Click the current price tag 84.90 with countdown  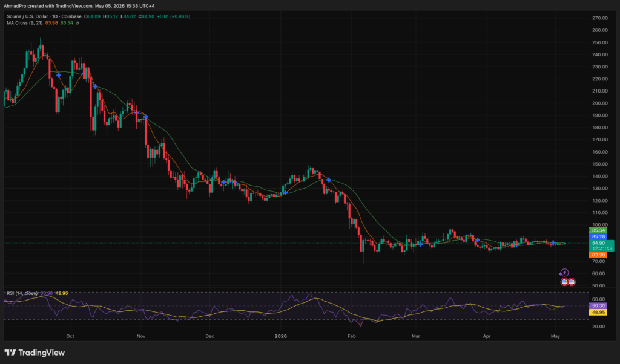point(602,245)
